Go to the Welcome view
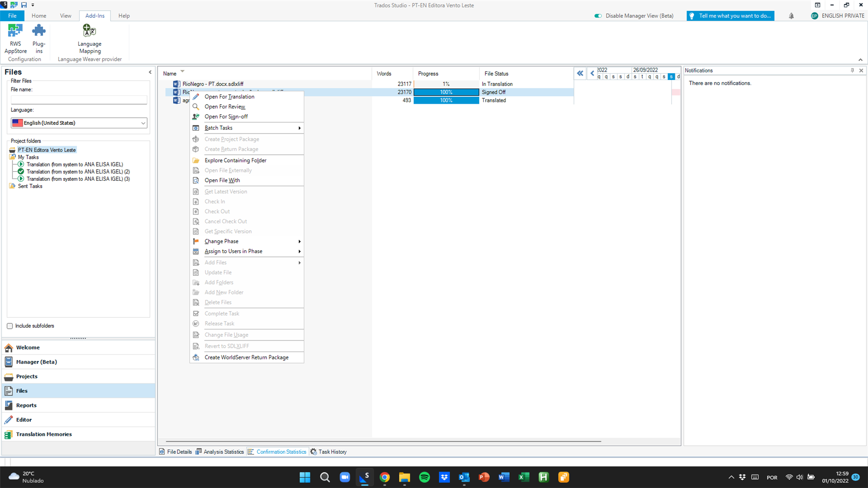Image resolution: width=868 pixels, height=488 pixels. pyautogui.click(x=79, y=347)
